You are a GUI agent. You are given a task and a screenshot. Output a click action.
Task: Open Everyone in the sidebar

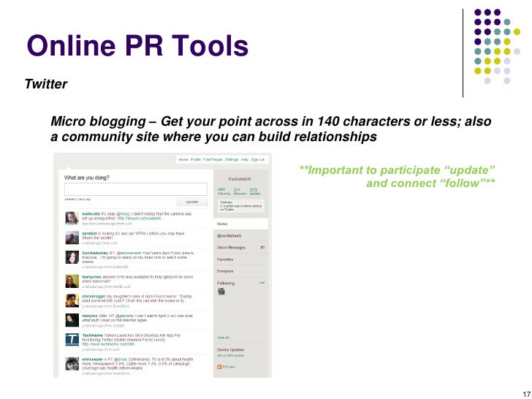[x=241, y=271]
